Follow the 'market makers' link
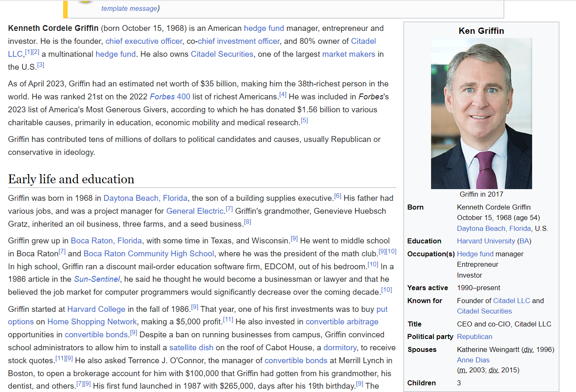576x392 pixels. coord(348,54)
